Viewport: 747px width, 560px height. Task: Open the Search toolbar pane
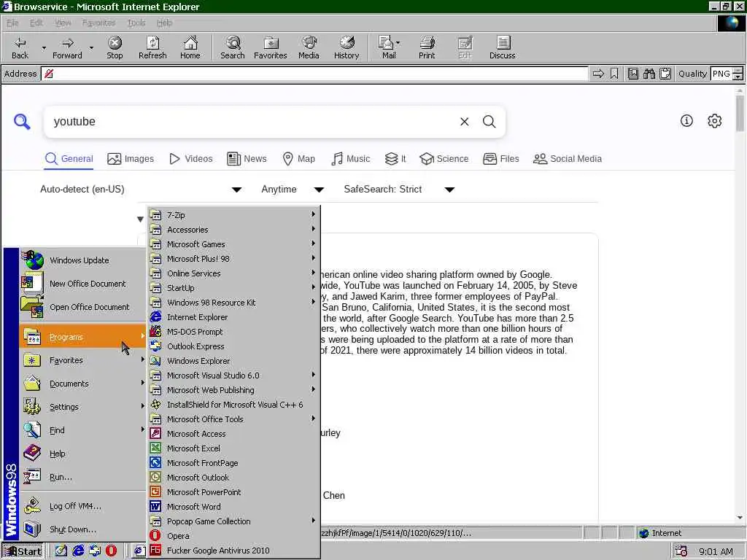point(233,47)
